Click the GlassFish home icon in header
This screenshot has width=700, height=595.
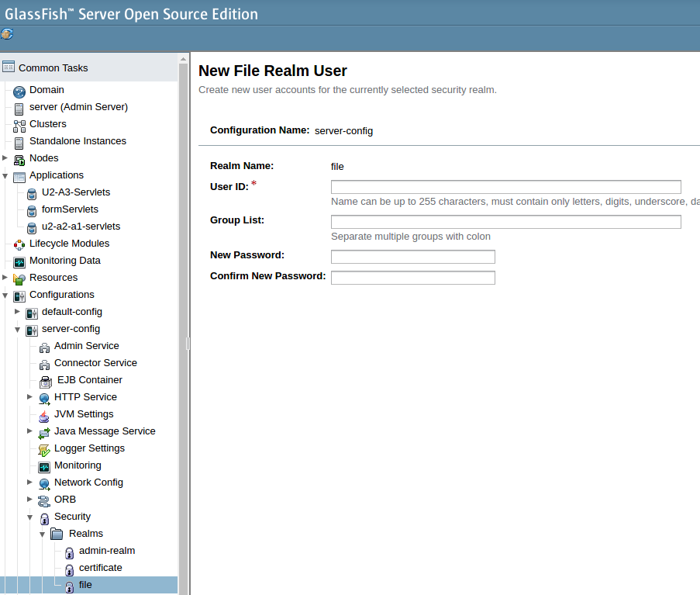coord(7,34)
